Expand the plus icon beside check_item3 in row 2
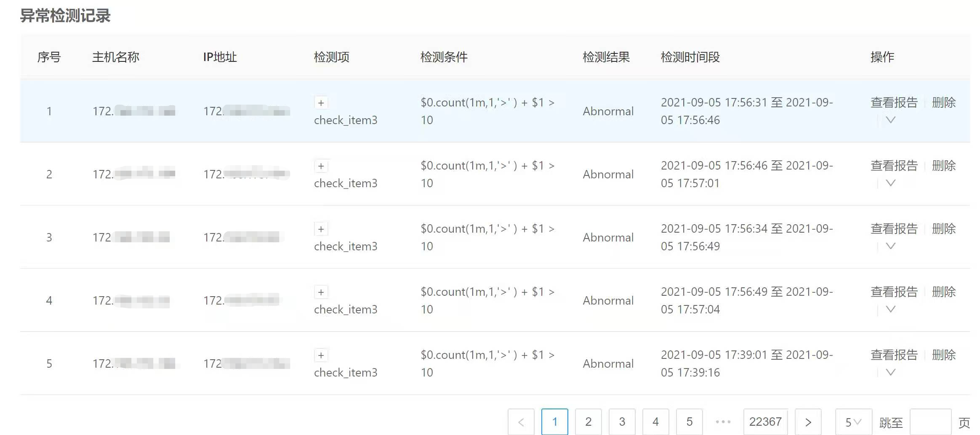This screenshot has width=980, height=435. 321,166
